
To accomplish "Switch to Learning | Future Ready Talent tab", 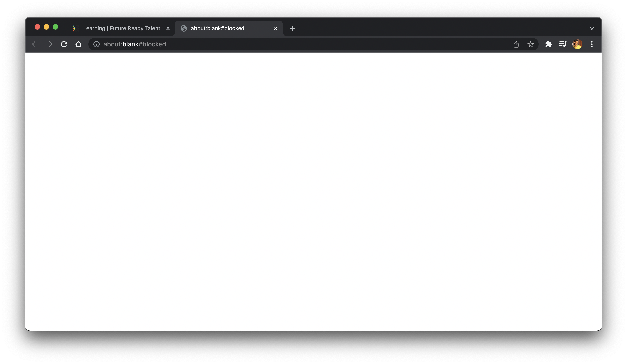I will [121, 28].
